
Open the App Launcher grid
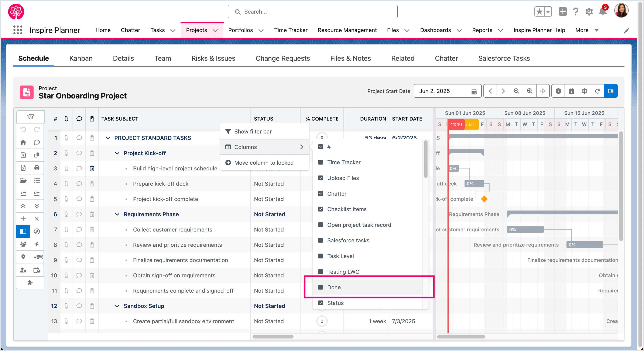tap(18, 30)
